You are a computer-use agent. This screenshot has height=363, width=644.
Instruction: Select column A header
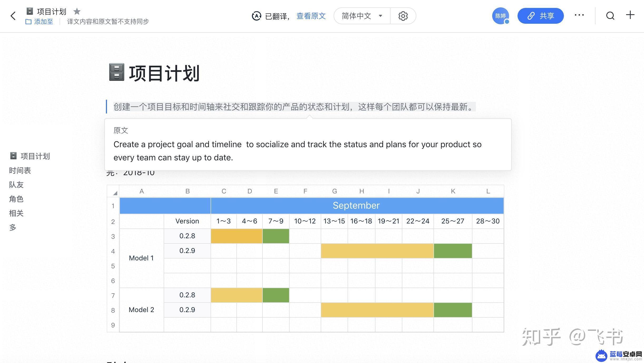[x=142, y=191]
